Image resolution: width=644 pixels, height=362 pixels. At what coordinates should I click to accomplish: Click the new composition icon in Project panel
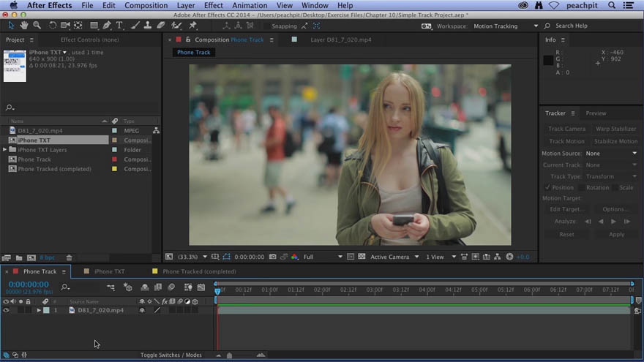click(31, 257)
